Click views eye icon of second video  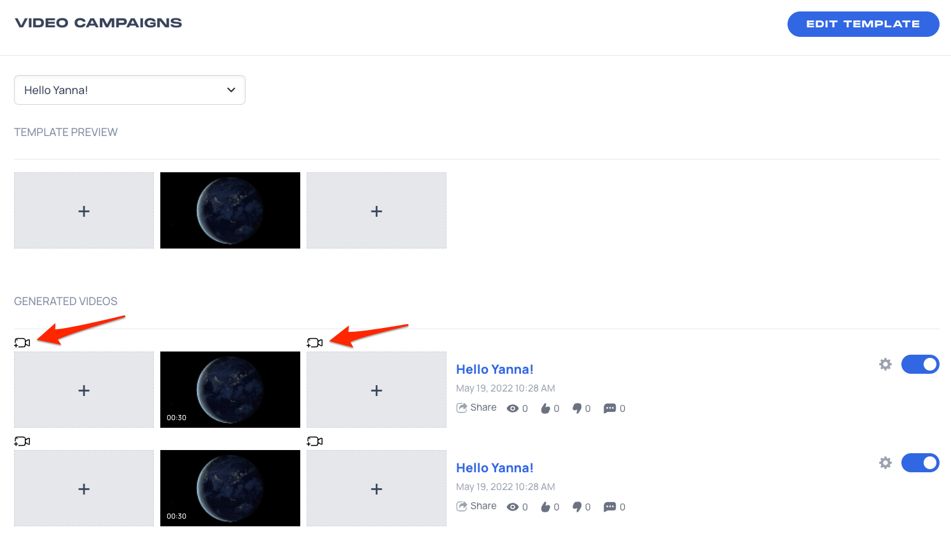click(x=513, y=507)
